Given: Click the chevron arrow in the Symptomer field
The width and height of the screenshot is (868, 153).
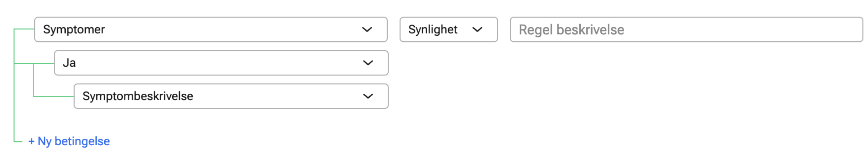Looking at the screenshot, I should [x=367, y=30].
